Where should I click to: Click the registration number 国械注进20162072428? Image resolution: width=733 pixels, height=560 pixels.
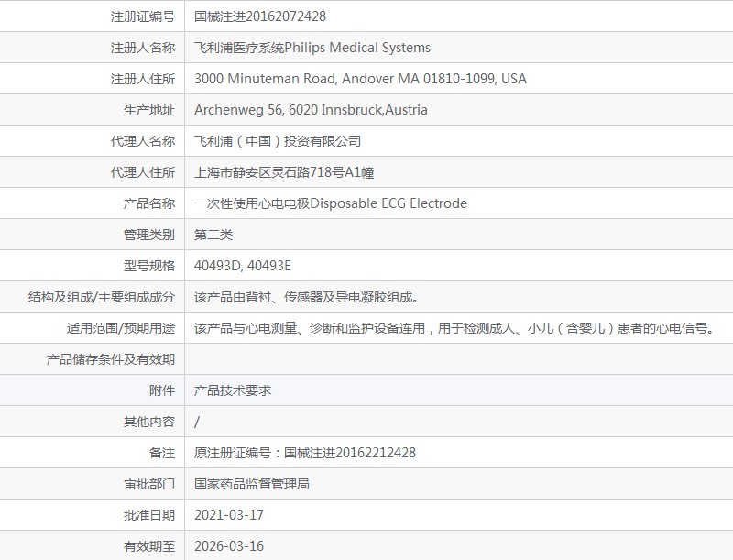pyautogui.click(x=260, y=16)
